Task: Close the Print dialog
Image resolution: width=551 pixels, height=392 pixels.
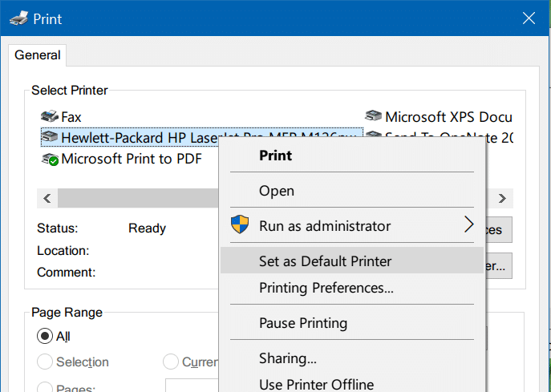Action: [529, 18]
